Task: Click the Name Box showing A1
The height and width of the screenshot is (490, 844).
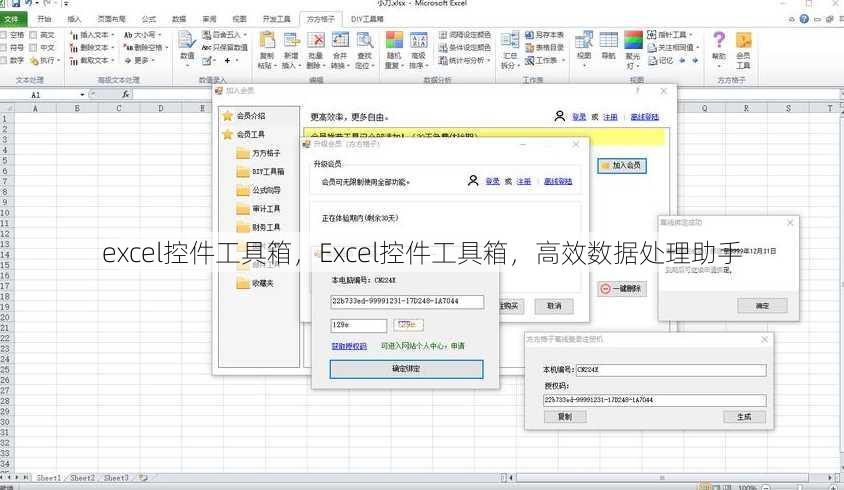Action: (x=44, y=95)
